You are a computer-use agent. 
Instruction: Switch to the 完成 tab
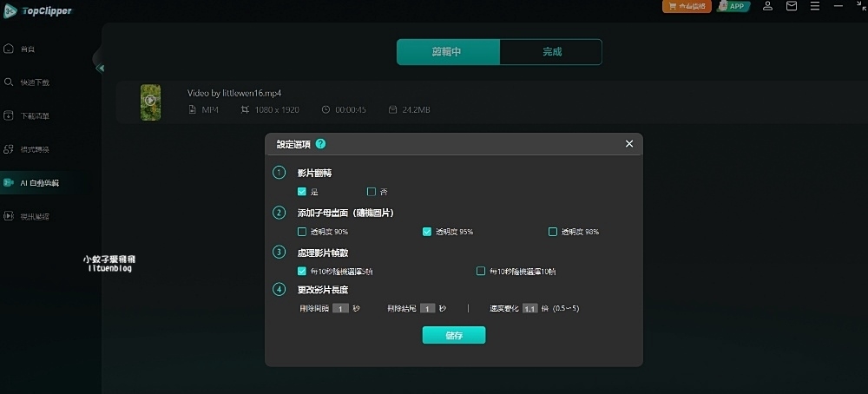pos(551,52)
